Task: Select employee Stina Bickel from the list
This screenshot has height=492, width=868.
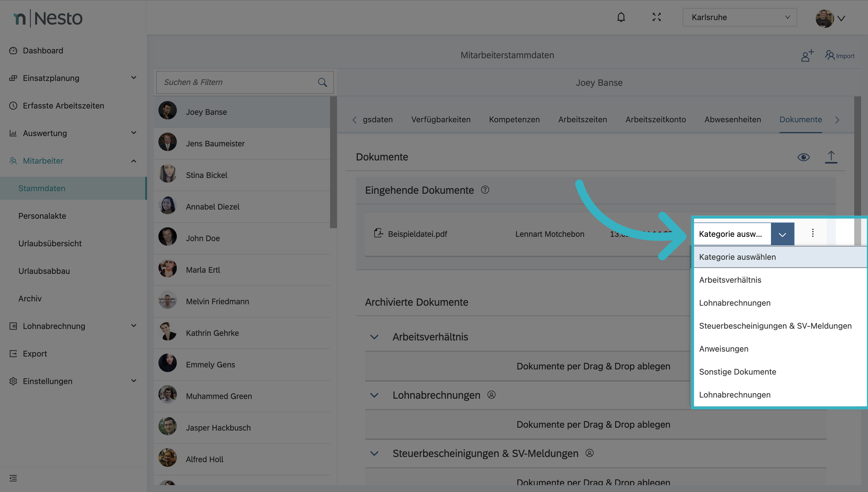Action: pos(206,175)
